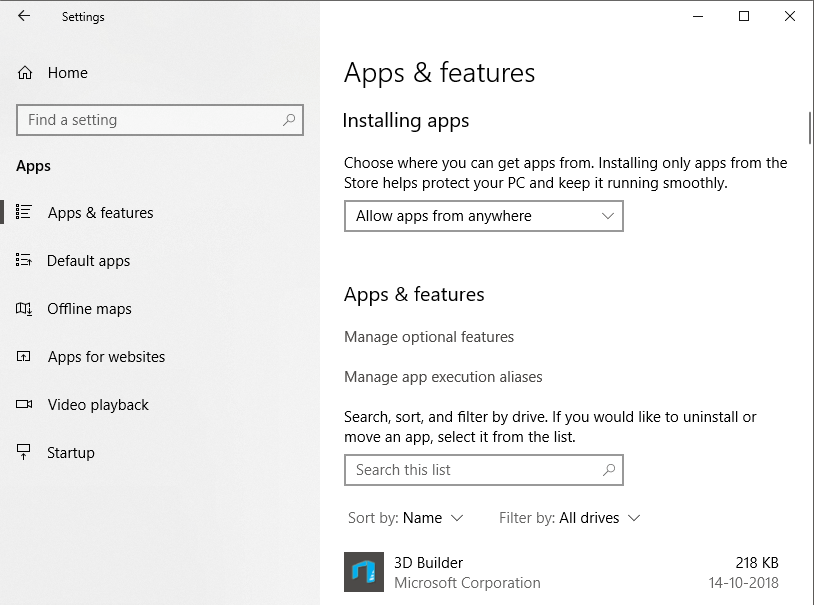
Task: Open Startup using its sidebar icon
Action: 24,453
